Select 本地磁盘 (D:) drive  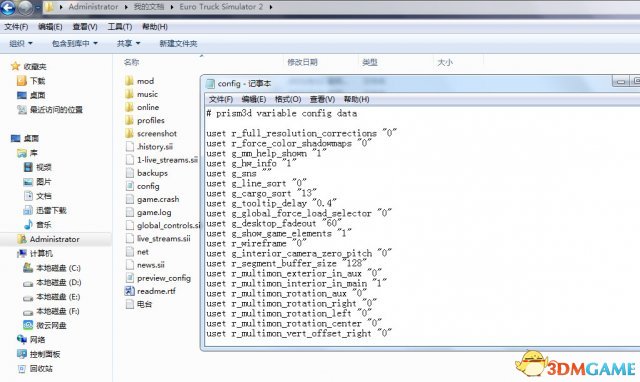[58, 282]
